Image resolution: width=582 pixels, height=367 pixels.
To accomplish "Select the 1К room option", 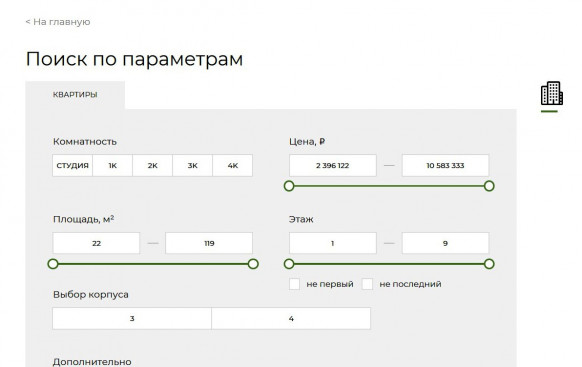I will (112, 166).
